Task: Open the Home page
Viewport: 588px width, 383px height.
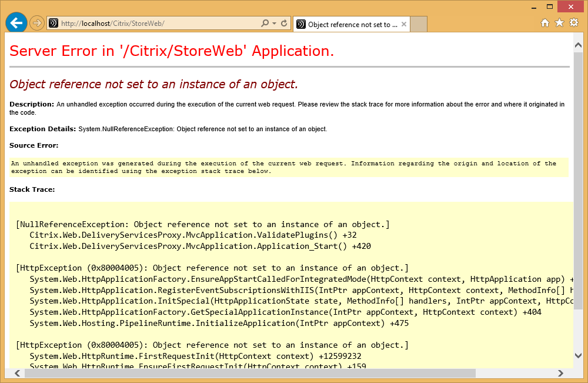Action: (x=546, y=22)
